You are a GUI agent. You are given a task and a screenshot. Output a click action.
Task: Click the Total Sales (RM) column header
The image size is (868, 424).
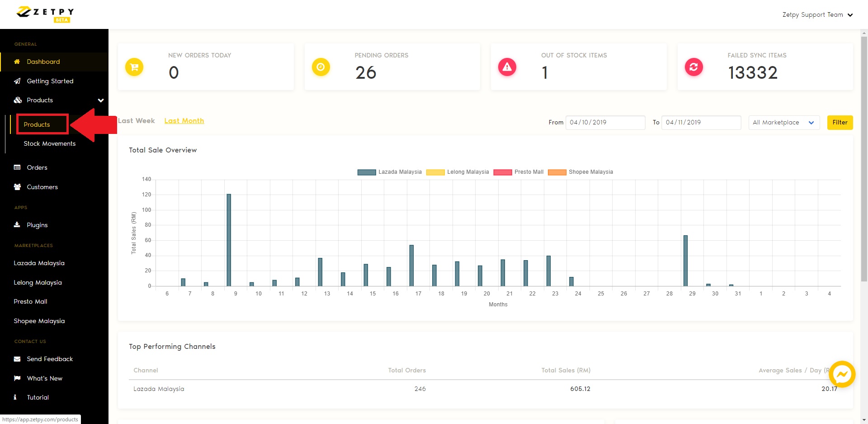[x=566, y=370]
